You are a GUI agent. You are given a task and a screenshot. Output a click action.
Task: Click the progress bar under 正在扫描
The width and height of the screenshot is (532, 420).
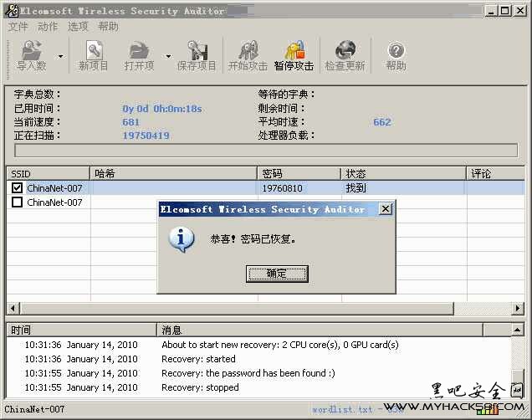(266, 151)
